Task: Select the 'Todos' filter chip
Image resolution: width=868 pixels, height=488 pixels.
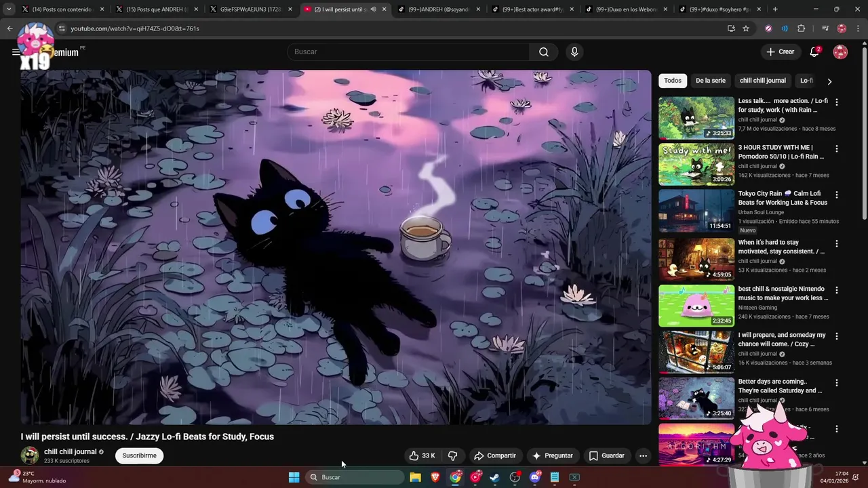Action: [x=673, y=81]
